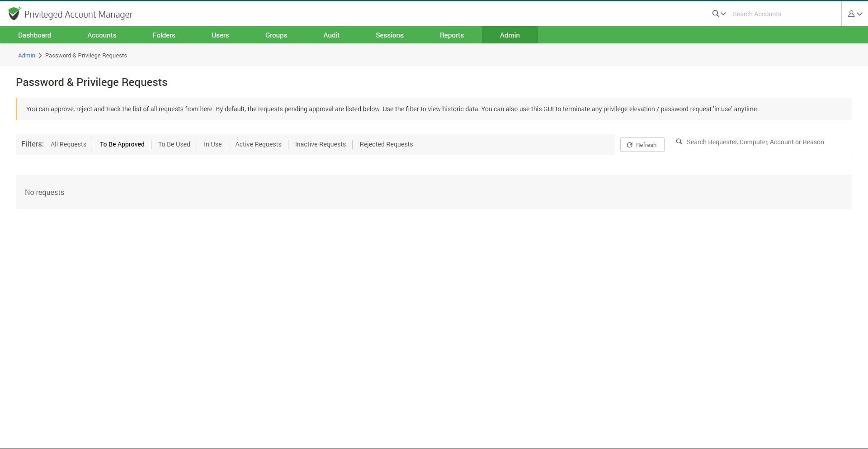The width and height of the screenshot is (868, 449).
Task: Show Rejected Requests
Action: 386,144
